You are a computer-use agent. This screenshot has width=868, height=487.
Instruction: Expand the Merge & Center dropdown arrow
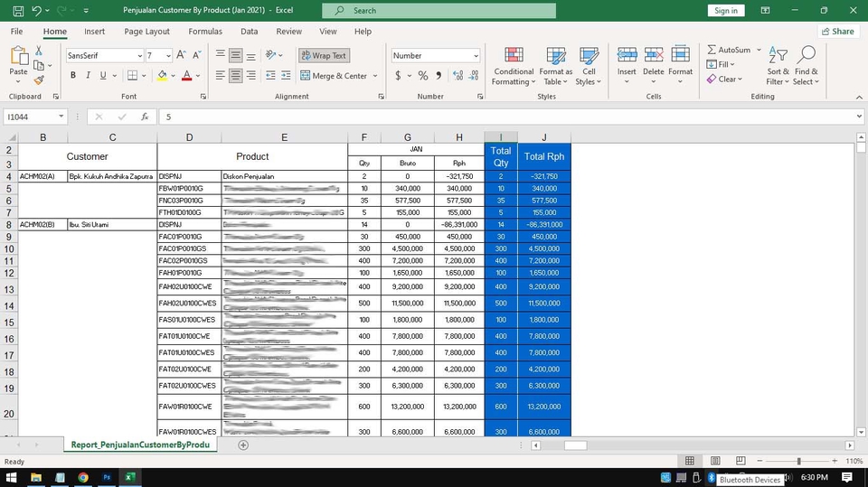pos(374,76)
